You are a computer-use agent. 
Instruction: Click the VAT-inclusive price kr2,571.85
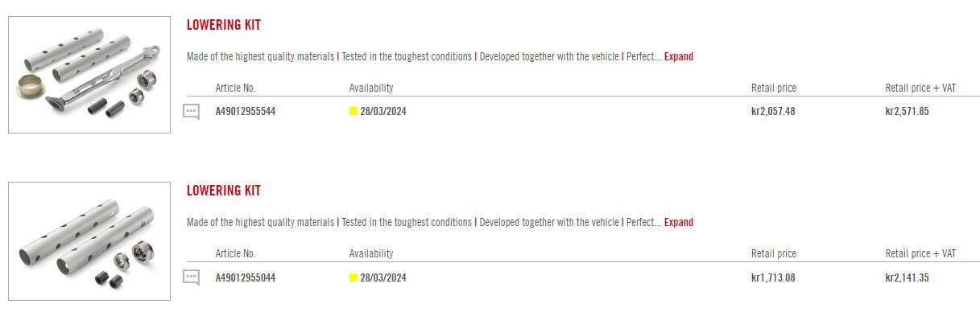[907, 112]
